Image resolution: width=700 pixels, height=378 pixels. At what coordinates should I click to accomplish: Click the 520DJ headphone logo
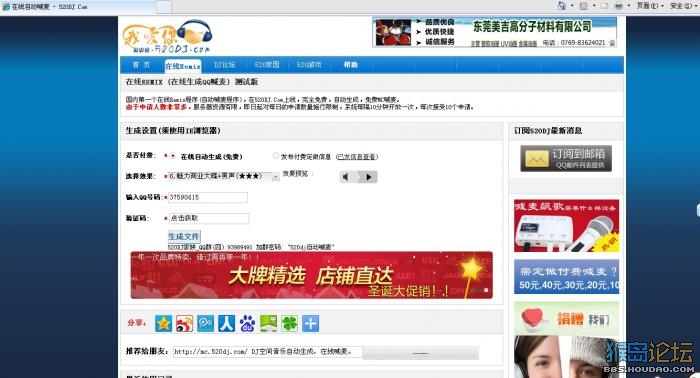point(168,37)
